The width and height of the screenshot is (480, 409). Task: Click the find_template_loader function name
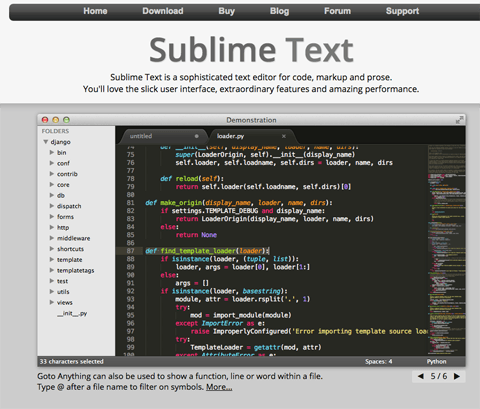[x=198, y=251]
